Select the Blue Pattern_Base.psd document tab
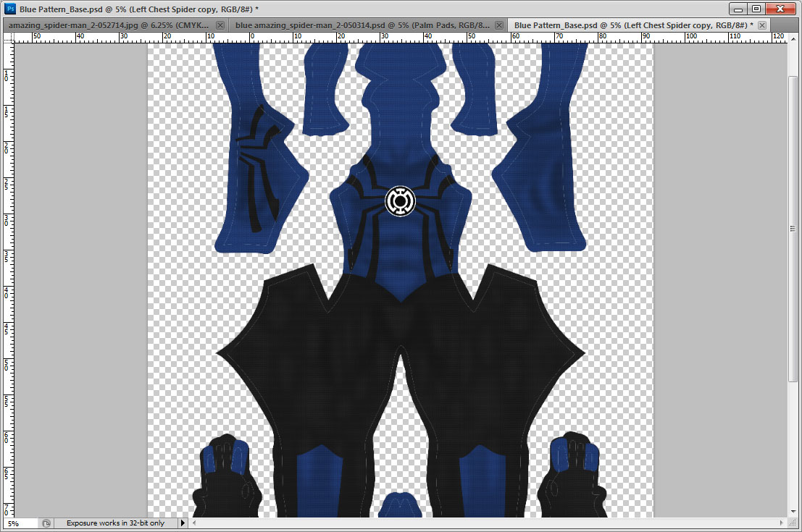Screen dimensions: 802x532 click(633, 25)
